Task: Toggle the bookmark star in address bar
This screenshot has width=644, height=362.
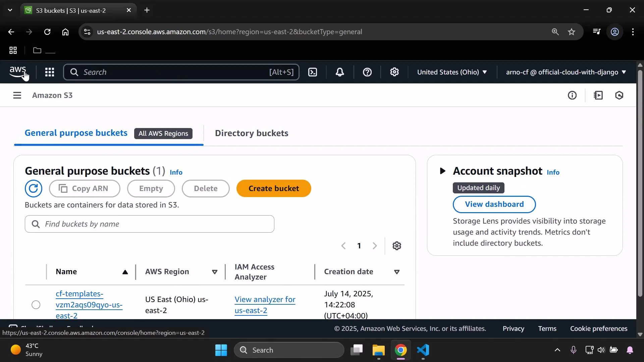Action: pyautogui.click(x=571, y=32)
